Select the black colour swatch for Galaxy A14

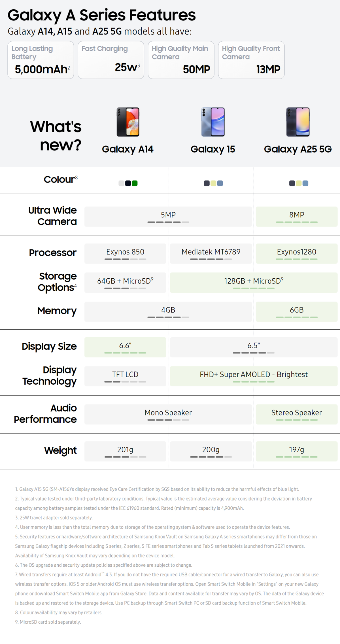click(128, 183)
